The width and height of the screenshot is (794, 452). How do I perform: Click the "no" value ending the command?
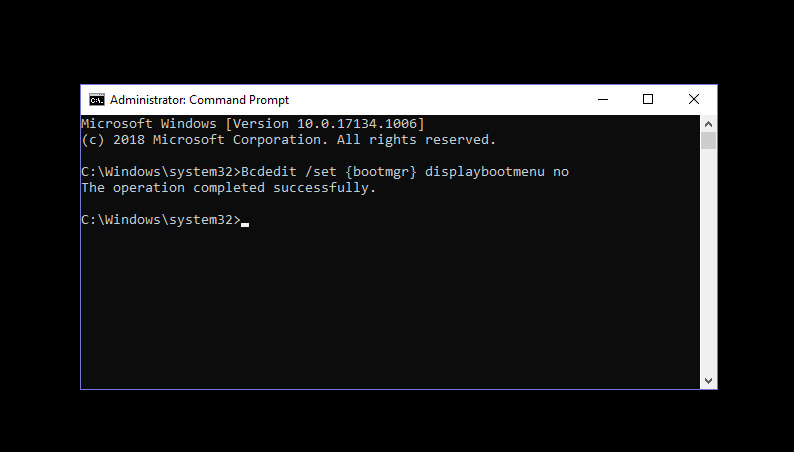(x=561, y=172)
